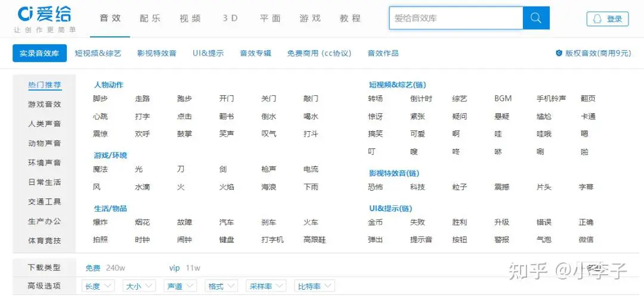Open the 视频 navigation tab
644x298 pixels.
tap(190, 18)
